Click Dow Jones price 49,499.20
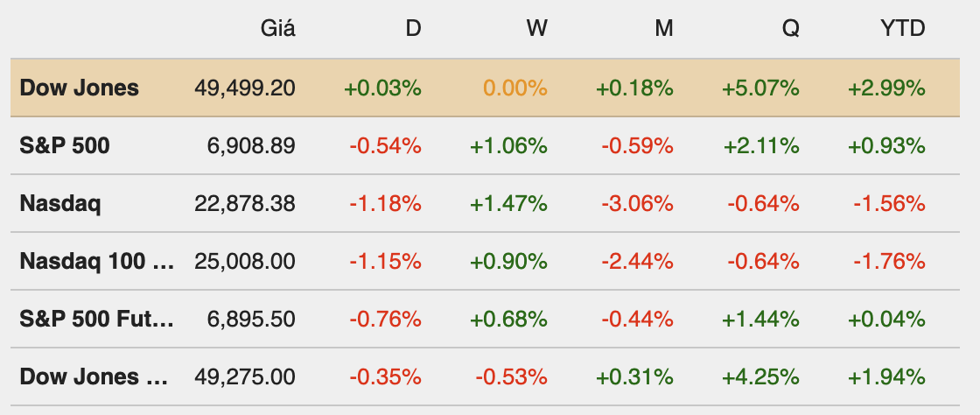This screenshot has width=980, height=415. [244, 88]
